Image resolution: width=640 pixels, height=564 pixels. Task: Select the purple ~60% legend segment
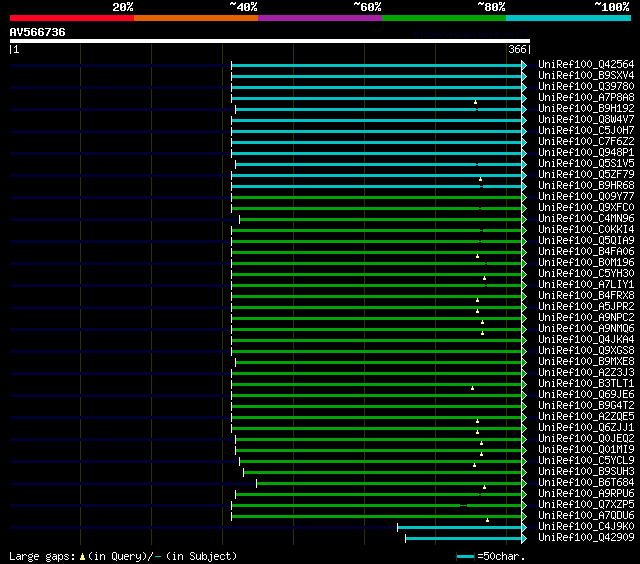[319, 18]
